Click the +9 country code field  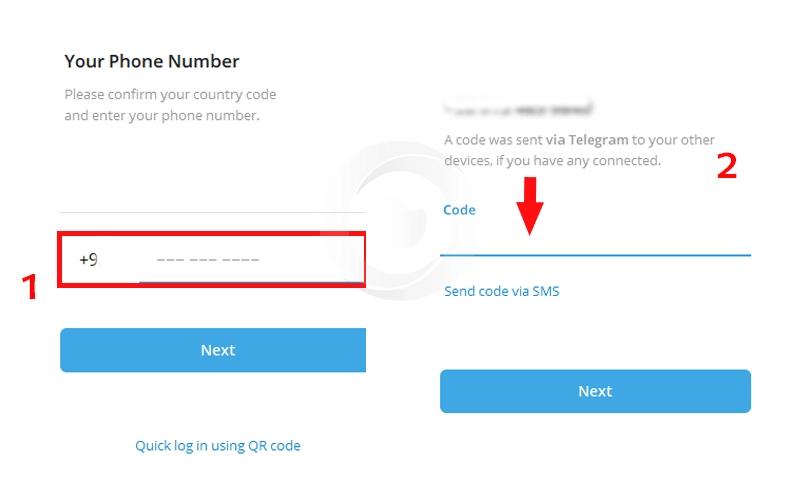[89, 260]
